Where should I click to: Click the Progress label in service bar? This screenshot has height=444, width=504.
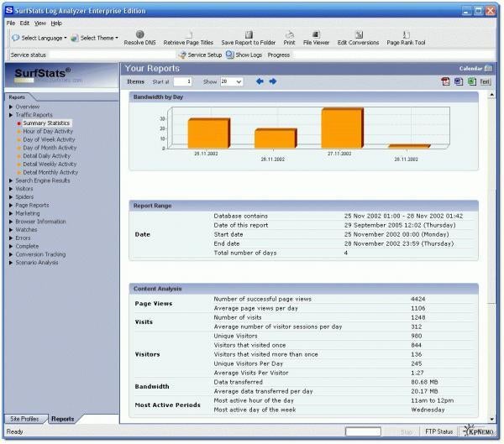[279, 55]
